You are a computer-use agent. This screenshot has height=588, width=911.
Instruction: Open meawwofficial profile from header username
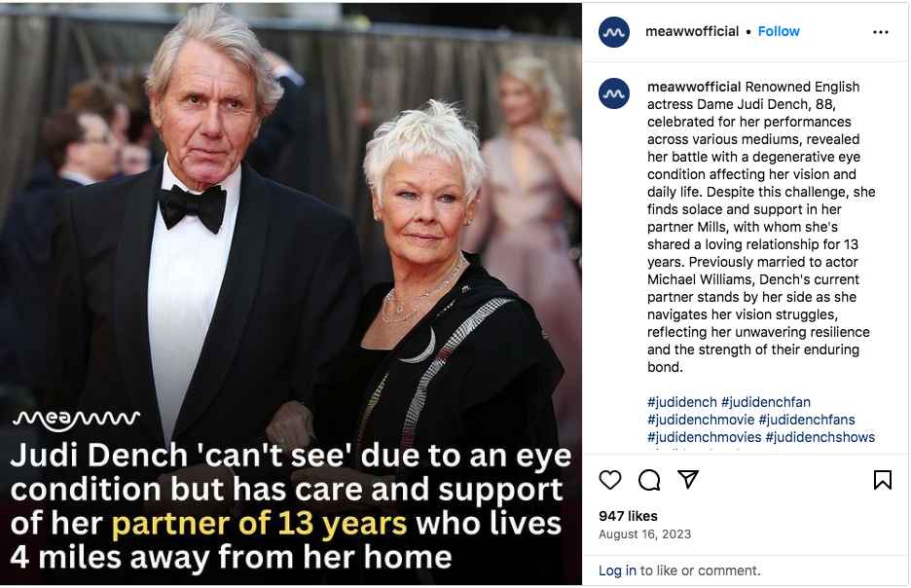click(692, 31)
